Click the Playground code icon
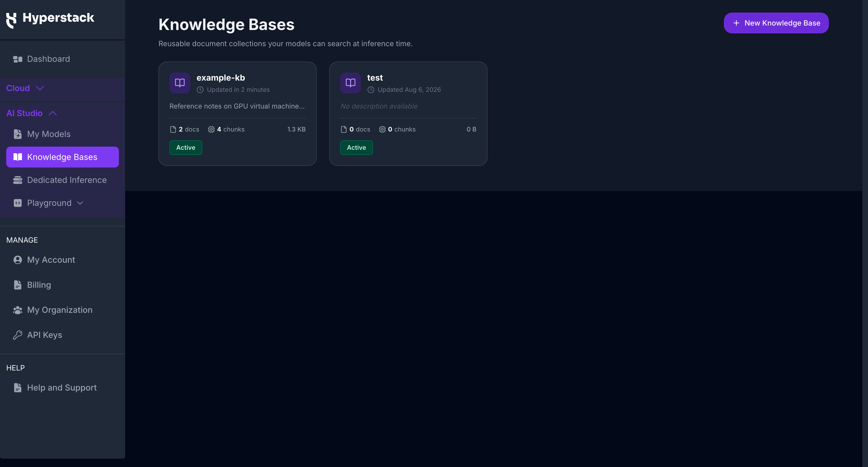Image resolution: width=868 pixels, height=467 pixels. (17, 203)
